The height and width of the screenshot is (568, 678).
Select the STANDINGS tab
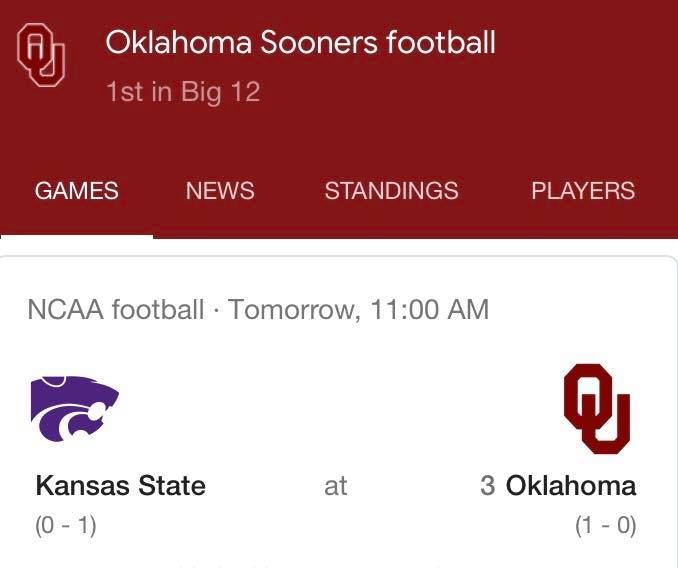[391, 191]
